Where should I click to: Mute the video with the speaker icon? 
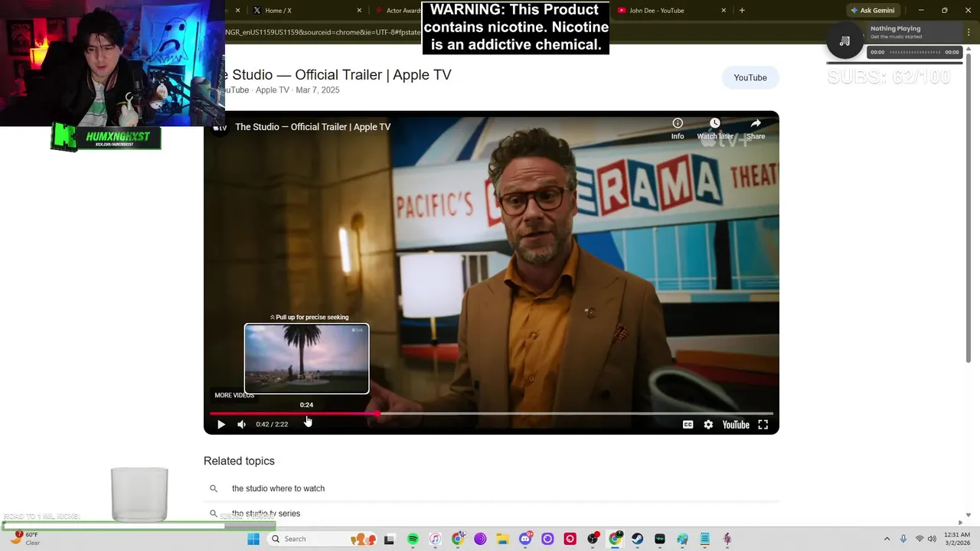(x=242, y=424)
